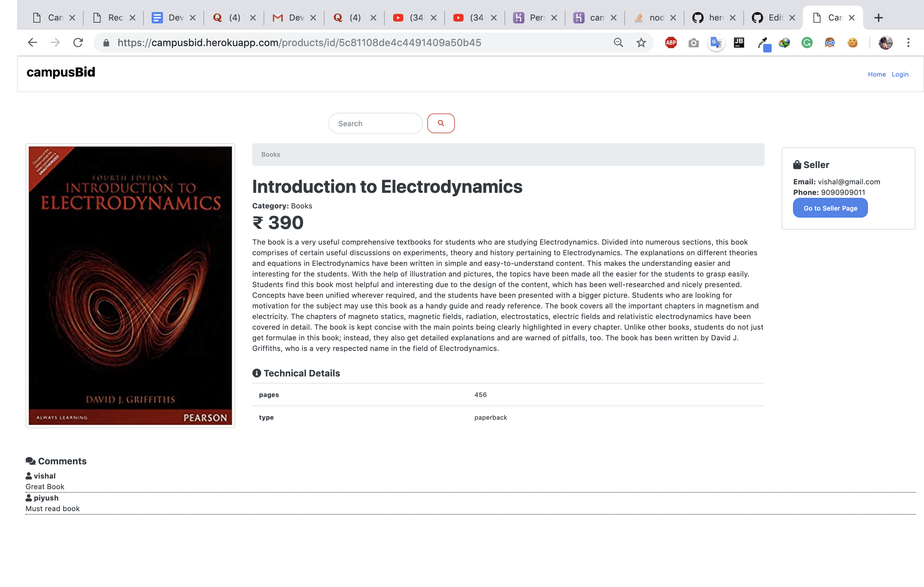Click the camera screenshot extension icon
The height and width of the screenshot is (587, 924).
tap(693, 43)
